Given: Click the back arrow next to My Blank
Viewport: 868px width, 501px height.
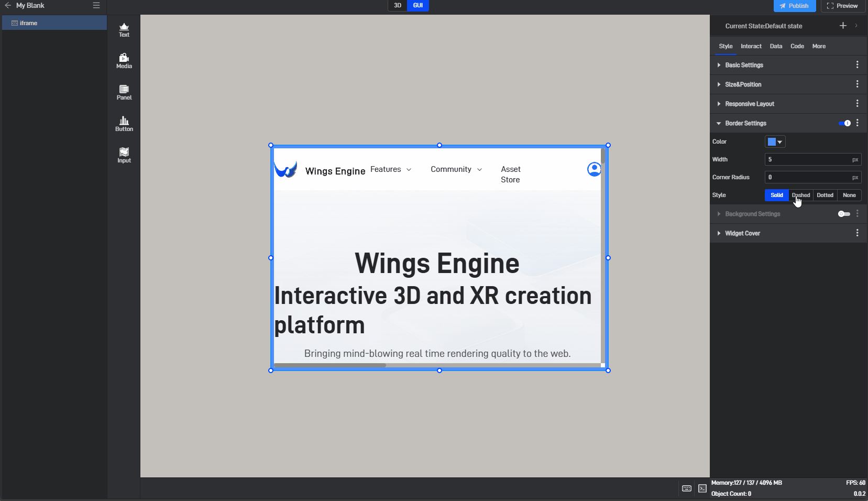Looking at the screenshot, I should (8, 5).
